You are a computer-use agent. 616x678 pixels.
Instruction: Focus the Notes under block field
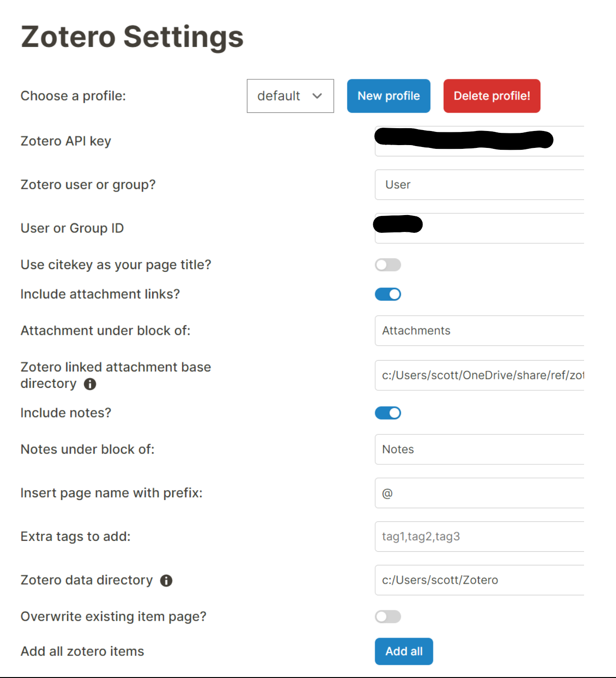(x=479, y=449)
